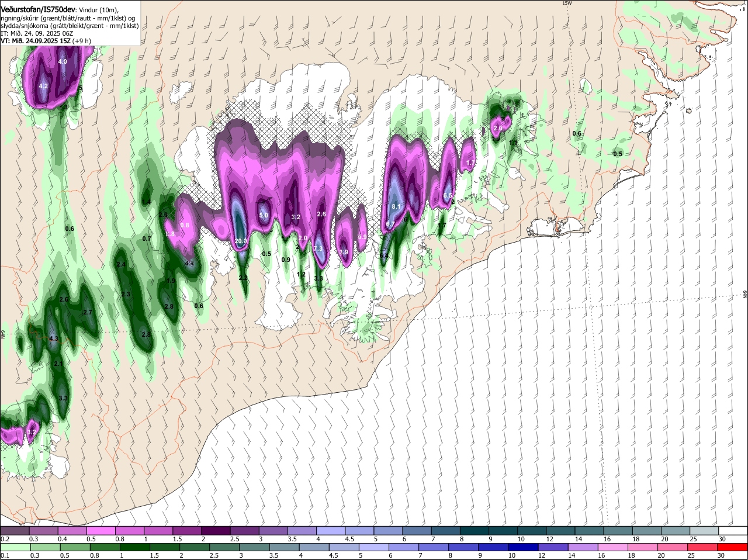
Task: Select light lavender rain swatch between 5 and 6
Action: click(373, 548)
